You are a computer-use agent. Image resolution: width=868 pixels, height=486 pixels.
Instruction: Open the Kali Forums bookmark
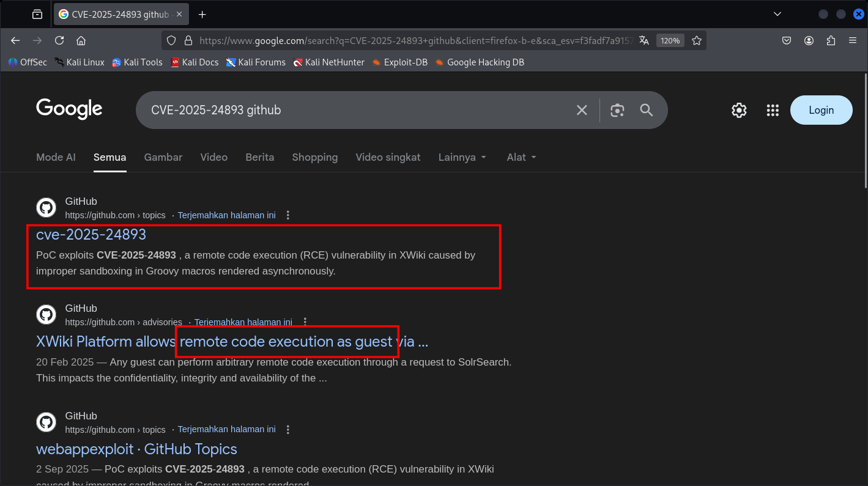[256, 62]
